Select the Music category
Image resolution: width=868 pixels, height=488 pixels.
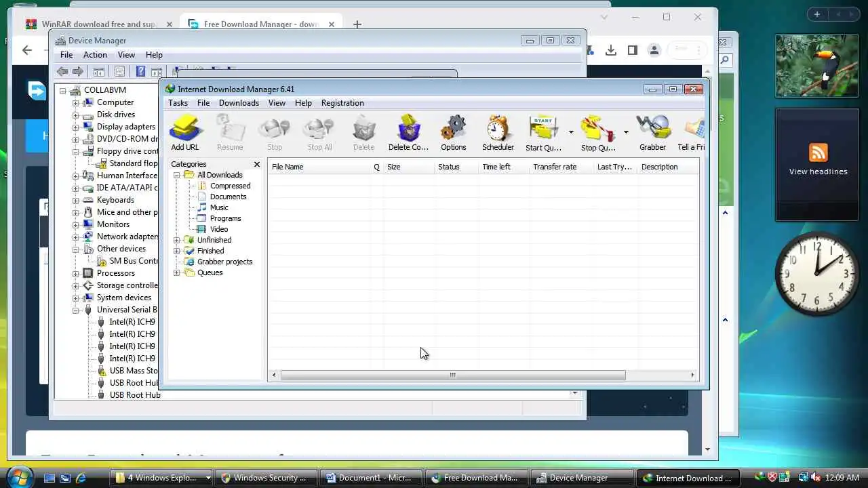coord(219,207)
